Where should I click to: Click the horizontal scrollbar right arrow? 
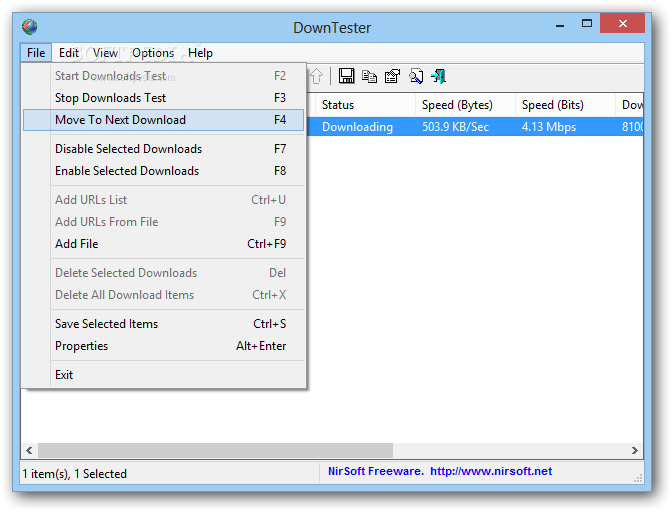click(x=635, y=450)
